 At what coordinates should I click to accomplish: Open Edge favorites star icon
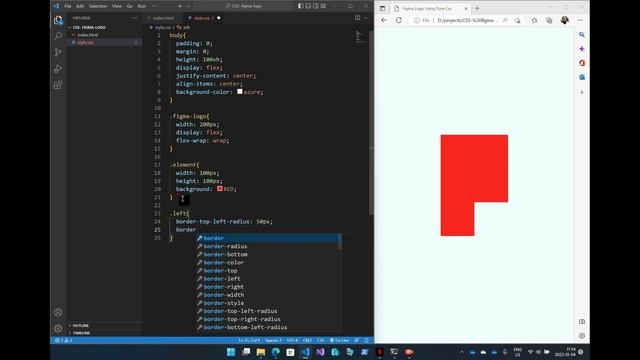pos(534,20)
